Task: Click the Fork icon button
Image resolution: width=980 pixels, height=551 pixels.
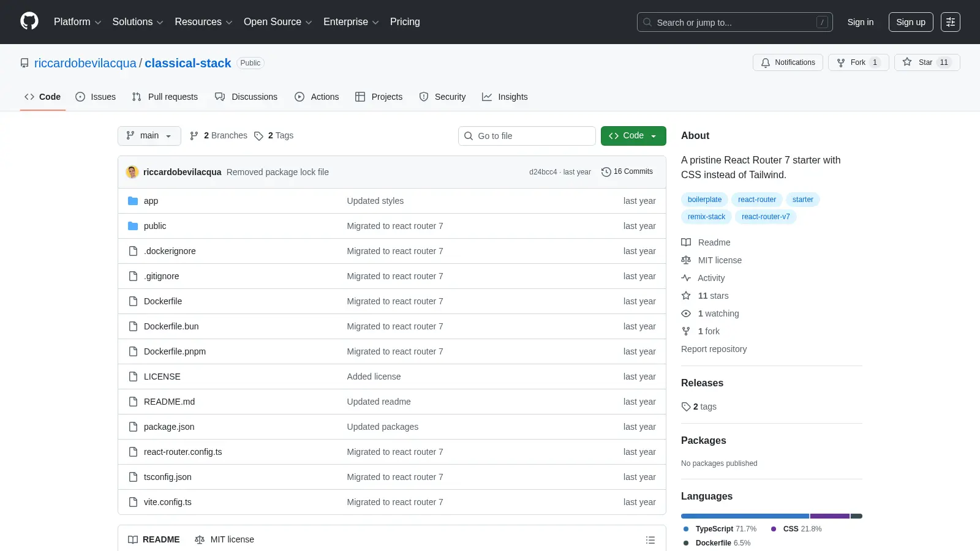Action: [x=841, y=62]
